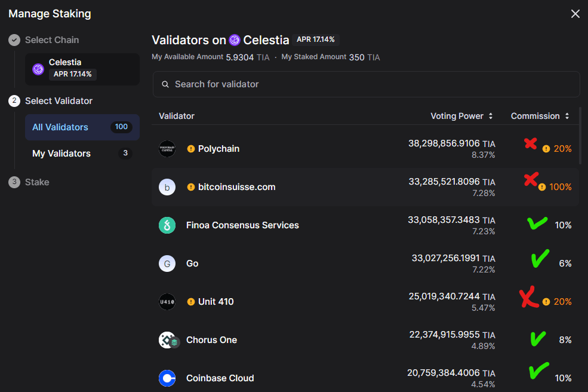The height and width of the screenshot is (392, 588).
Task: Close the Manage Staking dialog
Action: (x=575, y=14)
